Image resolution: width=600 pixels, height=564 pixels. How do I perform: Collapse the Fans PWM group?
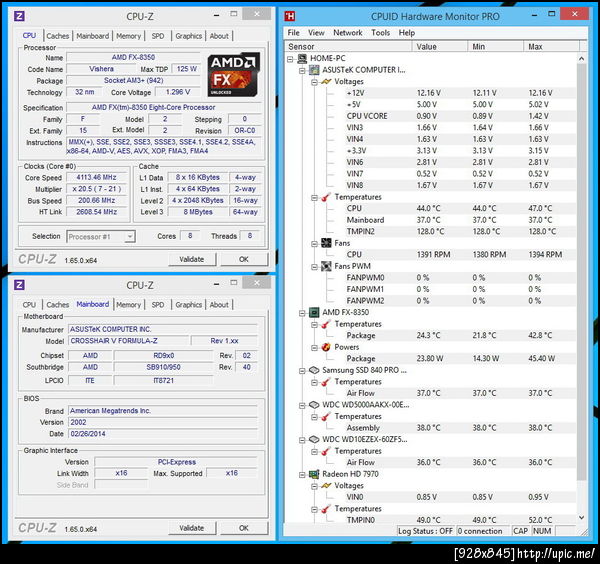[314, 267]
